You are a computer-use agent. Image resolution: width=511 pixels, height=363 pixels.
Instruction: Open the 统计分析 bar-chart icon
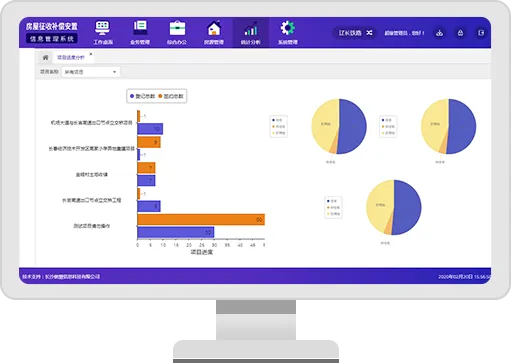[x=251, y=28]
